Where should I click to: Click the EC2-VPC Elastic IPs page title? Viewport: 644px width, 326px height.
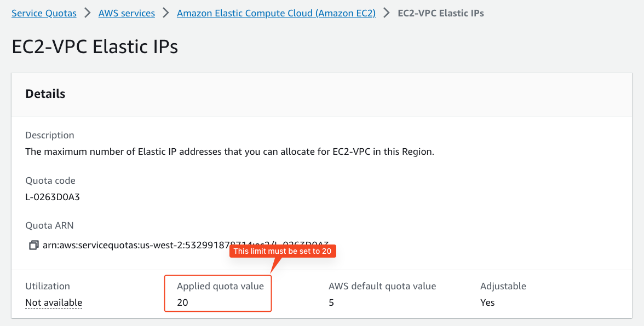coord(95,47)
